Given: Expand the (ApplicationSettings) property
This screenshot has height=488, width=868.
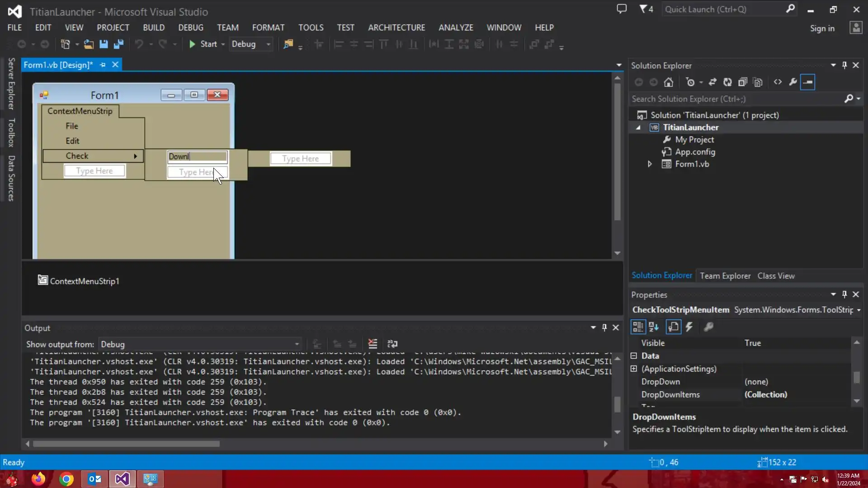Looking at the screenshot, I should [634, 369].
